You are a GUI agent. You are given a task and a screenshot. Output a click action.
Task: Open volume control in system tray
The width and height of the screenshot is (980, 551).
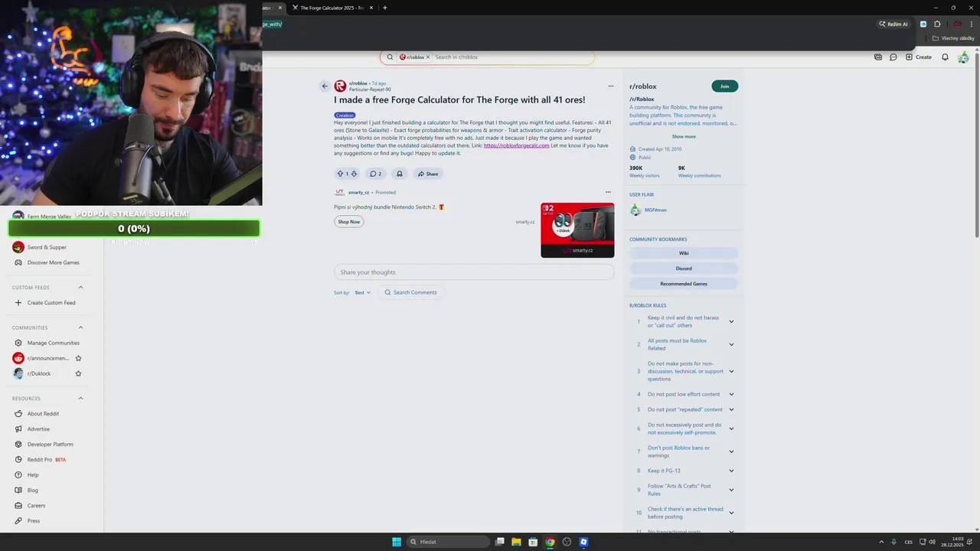pyautogui.click(x=932, y=542)
